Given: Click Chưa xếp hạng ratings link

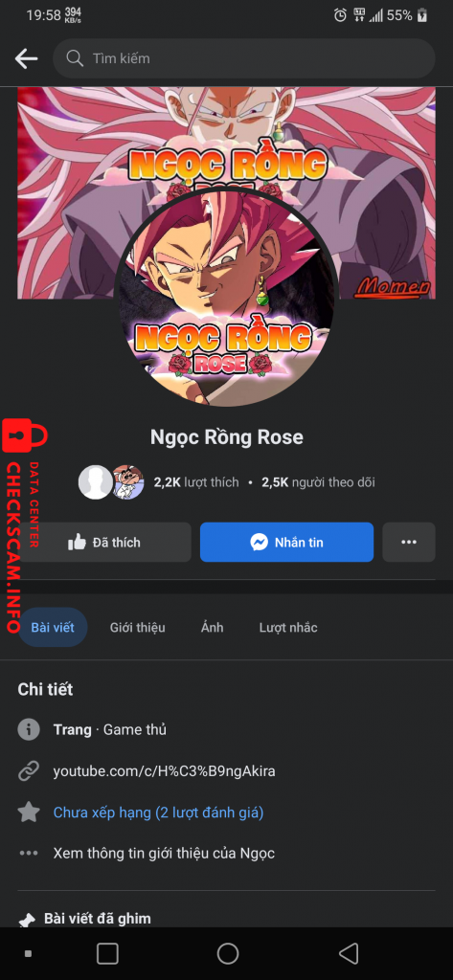Looking at the screenshot, I should coord(158,812).
